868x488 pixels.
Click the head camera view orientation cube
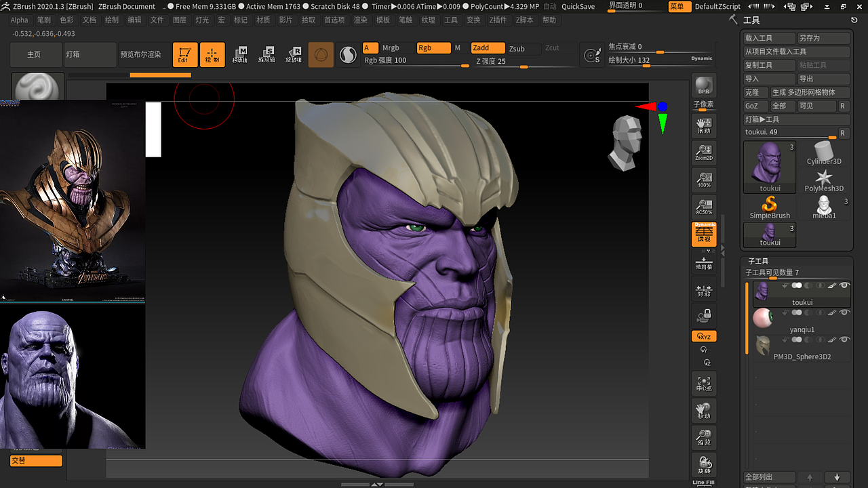(x=625, y=142)
